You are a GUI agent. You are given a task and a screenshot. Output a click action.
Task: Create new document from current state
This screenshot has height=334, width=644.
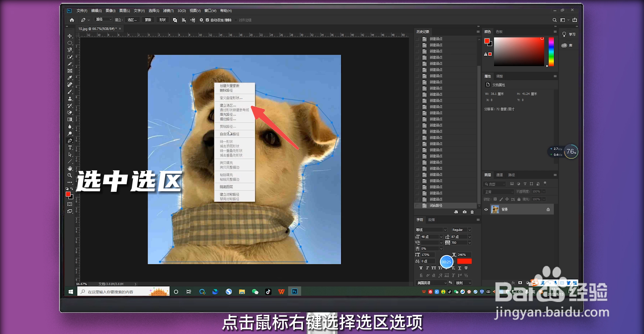456,212
